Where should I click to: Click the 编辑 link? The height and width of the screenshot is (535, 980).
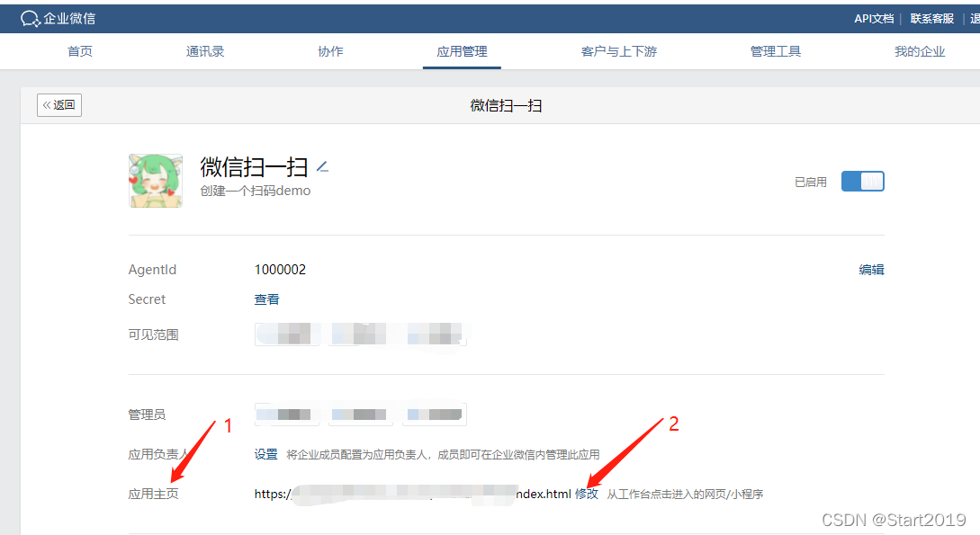pos(871,270)
